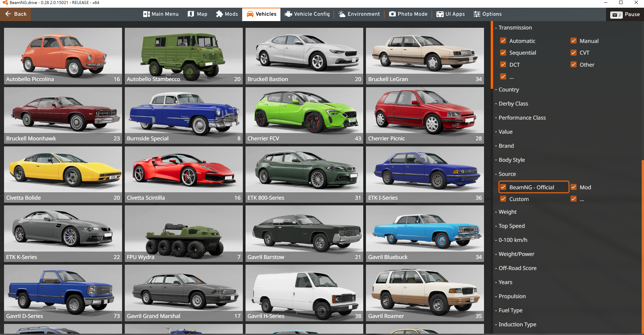The height and width of the screenshot is (335, 644).
Task: Expand the Country filter section
Action: click(509, 89)
